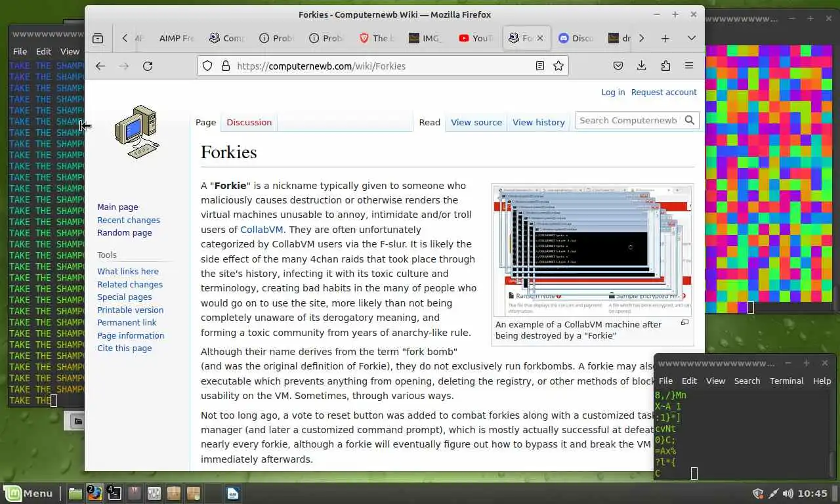Open View menu in left terminal
This screenshot has width=840, height=504.
70,51
